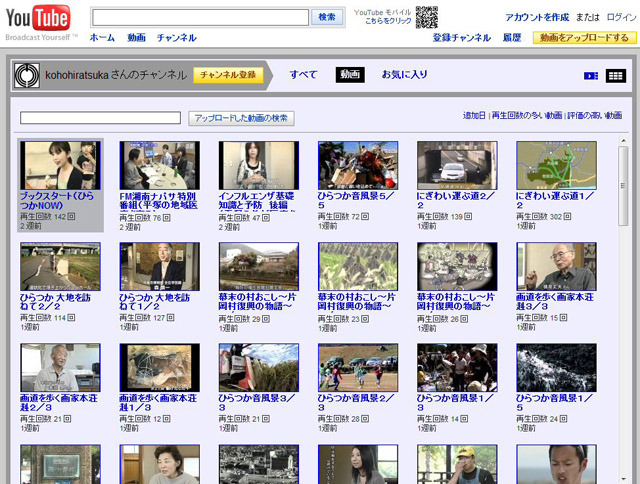The image size is (640, 484).
Task: Go to ホーム page
Action: point(102,38)
